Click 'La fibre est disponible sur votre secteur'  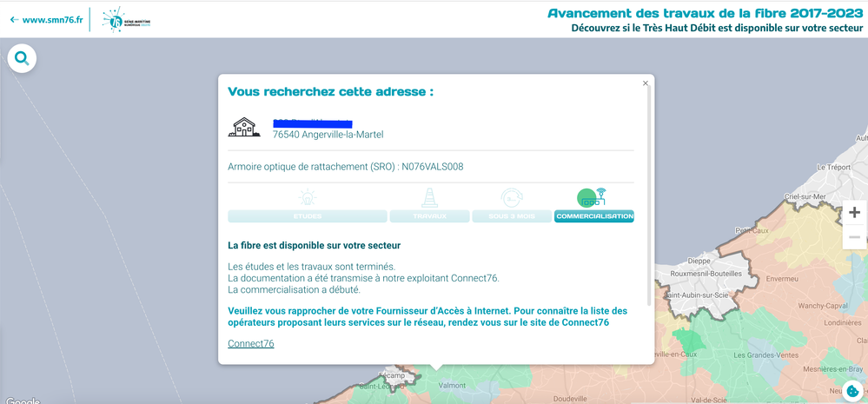(x=314, y=245)
